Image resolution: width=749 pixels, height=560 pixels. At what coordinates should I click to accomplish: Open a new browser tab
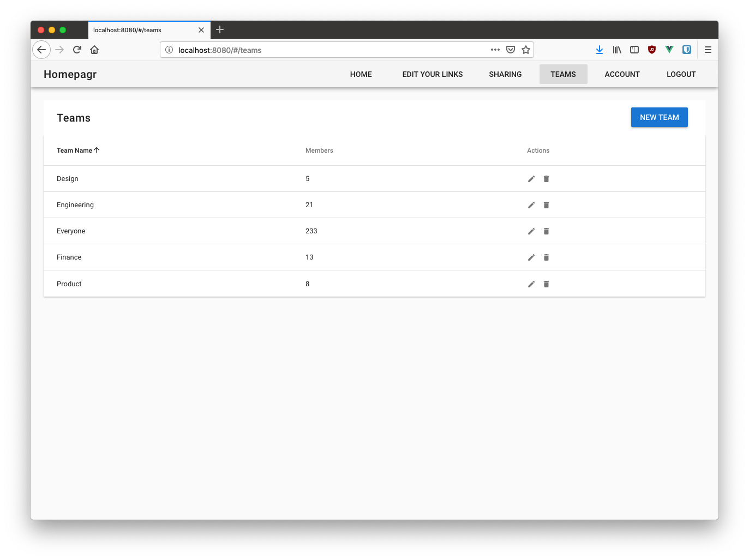click(x=220, y=29)
